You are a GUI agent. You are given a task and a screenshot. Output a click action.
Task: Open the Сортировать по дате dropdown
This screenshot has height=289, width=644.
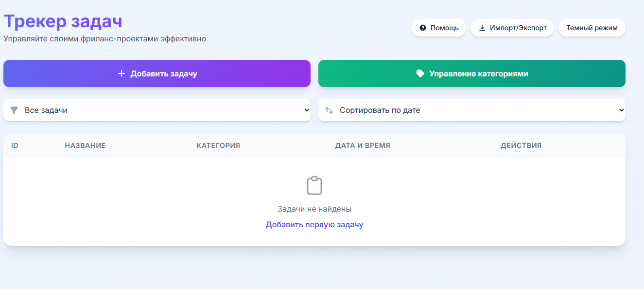click(471, 110)
